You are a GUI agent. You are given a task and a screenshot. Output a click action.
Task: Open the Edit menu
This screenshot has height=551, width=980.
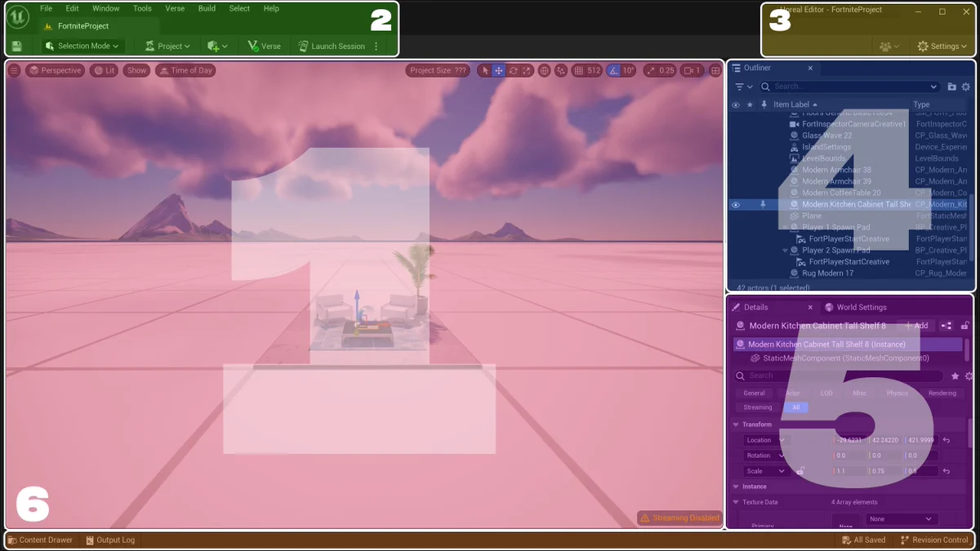[73, 8]
